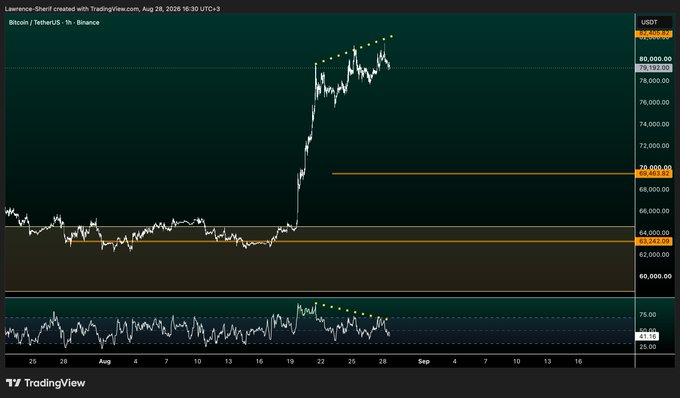Image resolution: width=680 pixels, height=398 pixels.
Task: Click the Bitcoin / TetherUS 1h Binance title
Action: pyautogui.click(x=54, y=23)
